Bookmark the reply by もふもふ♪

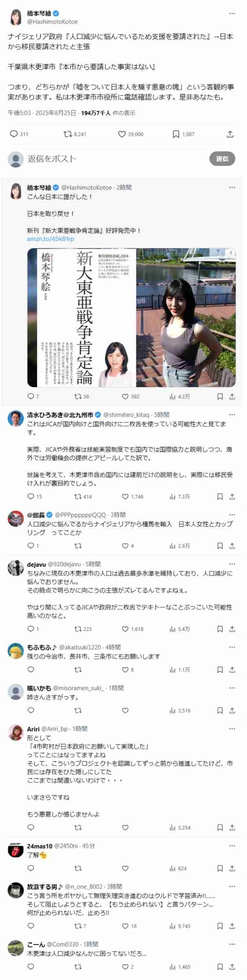(x=220, y=670)
